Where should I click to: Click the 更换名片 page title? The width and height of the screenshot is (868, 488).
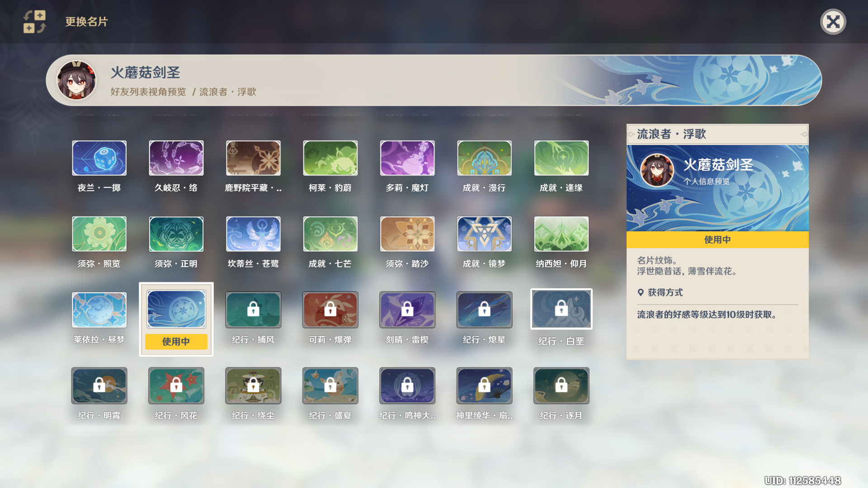click(x=86, y=22)
